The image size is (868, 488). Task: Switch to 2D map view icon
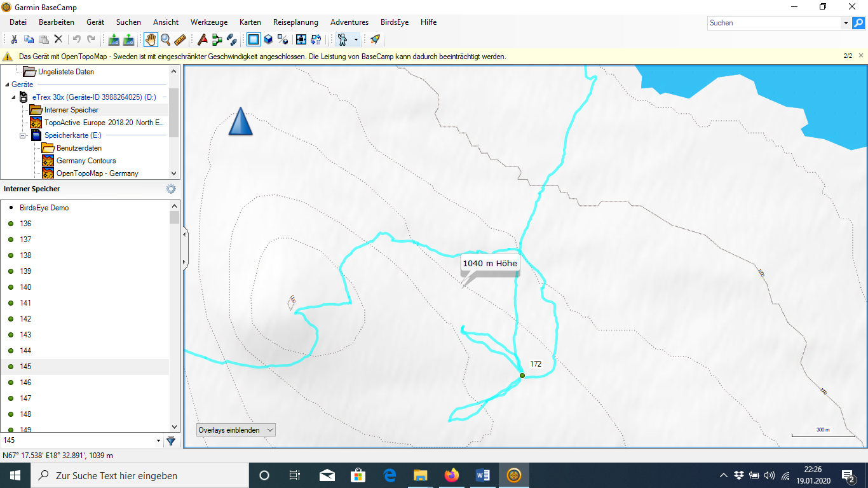tap(254, 39)
